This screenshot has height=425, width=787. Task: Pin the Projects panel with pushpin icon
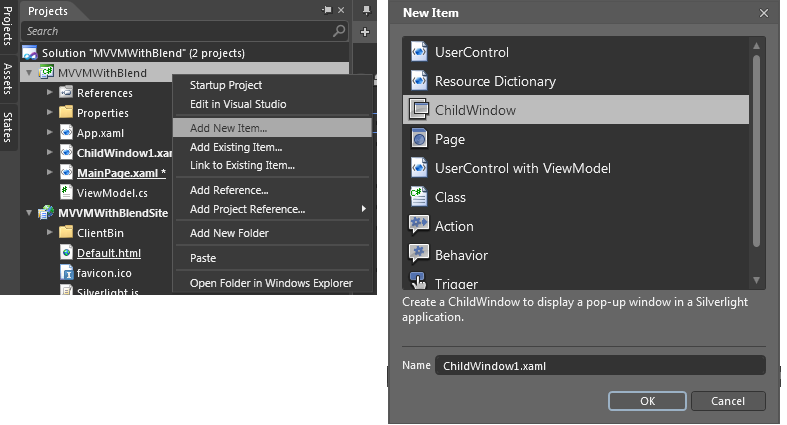pos(327,10)
